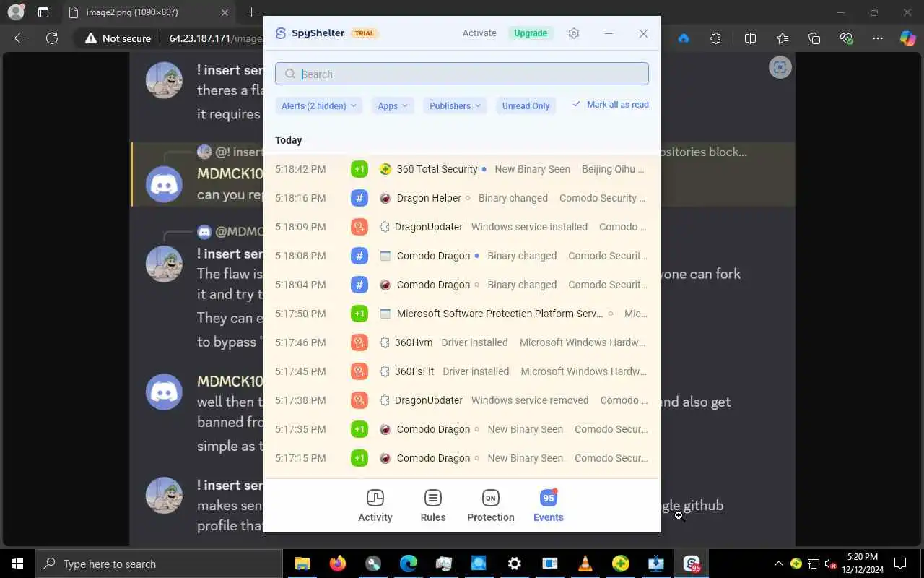Click the orange badge on 5:17:38 PM DragonUpdater row

point(359,400)
